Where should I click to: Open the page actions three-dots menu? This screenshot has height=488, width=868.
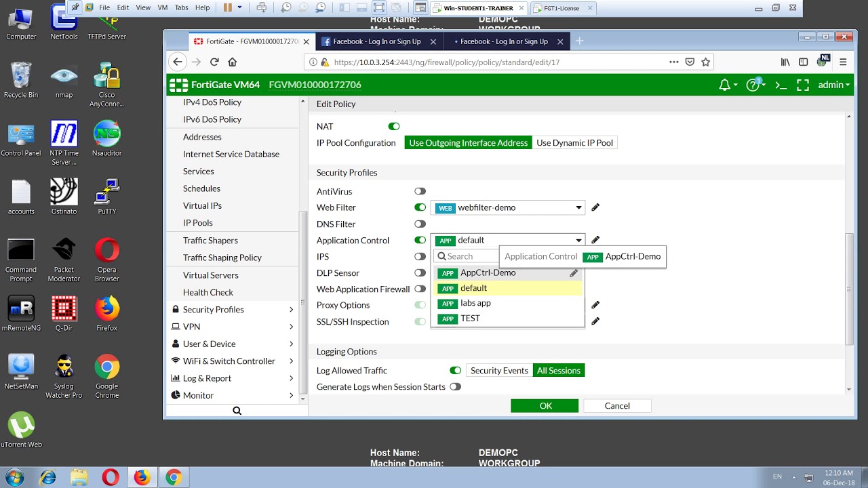click(673, 62)
